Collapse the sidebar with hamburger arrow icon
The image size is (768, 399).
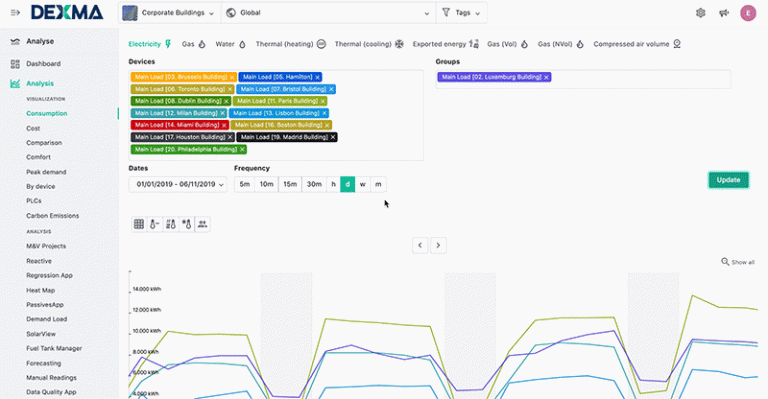coord(15,13)
